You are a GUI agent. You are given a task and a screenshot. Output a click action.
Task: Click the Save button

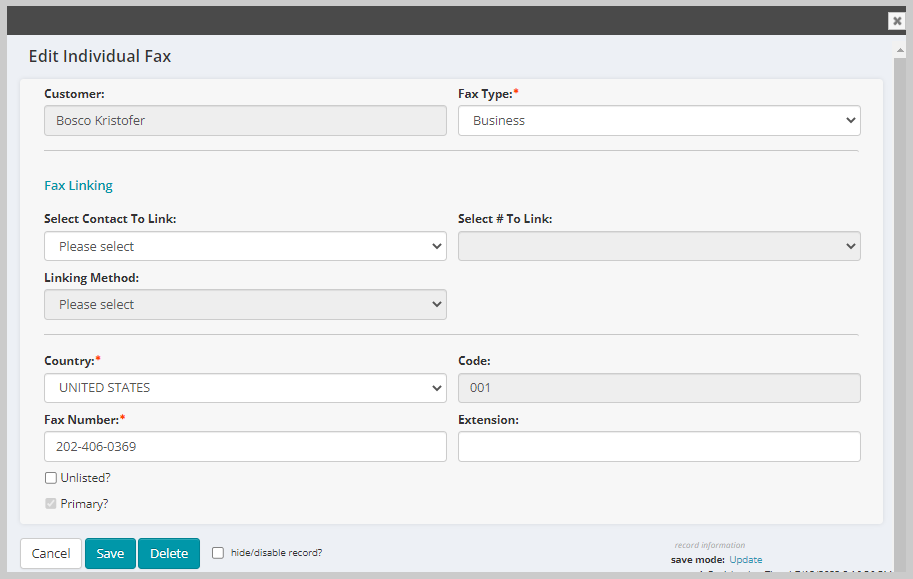[x=110, y=553]
